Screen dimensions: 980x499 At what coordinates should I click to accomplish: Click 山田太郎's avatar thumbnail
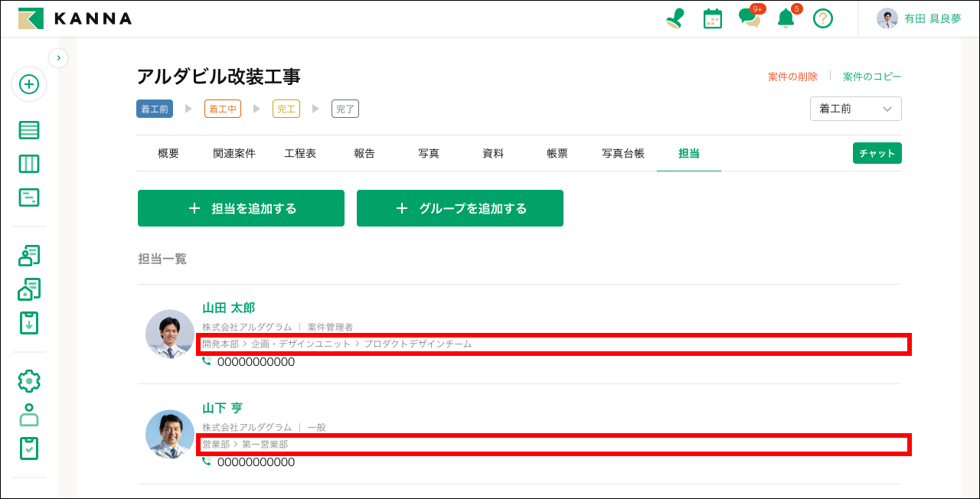coord(169,333)
